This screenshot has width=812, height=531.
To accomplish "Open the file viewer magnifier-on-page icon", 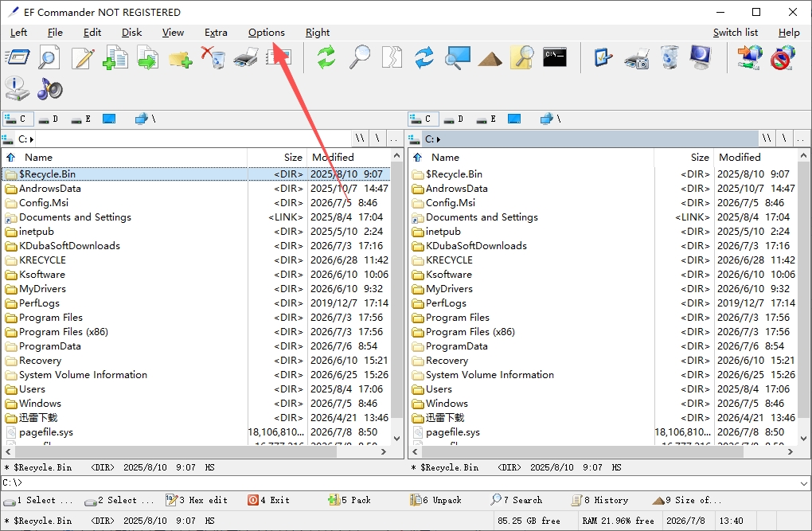I will tap(49, 57).
